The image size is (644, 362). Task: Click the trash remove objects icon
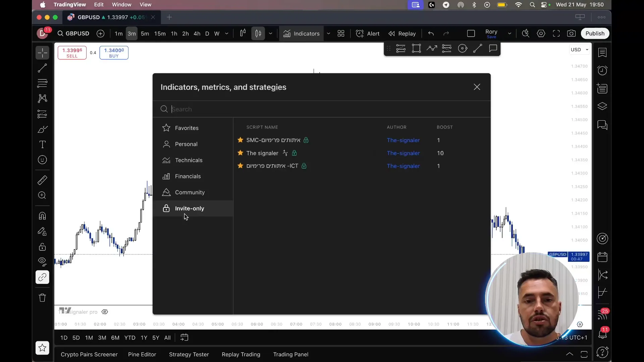[x=42, y=298]
